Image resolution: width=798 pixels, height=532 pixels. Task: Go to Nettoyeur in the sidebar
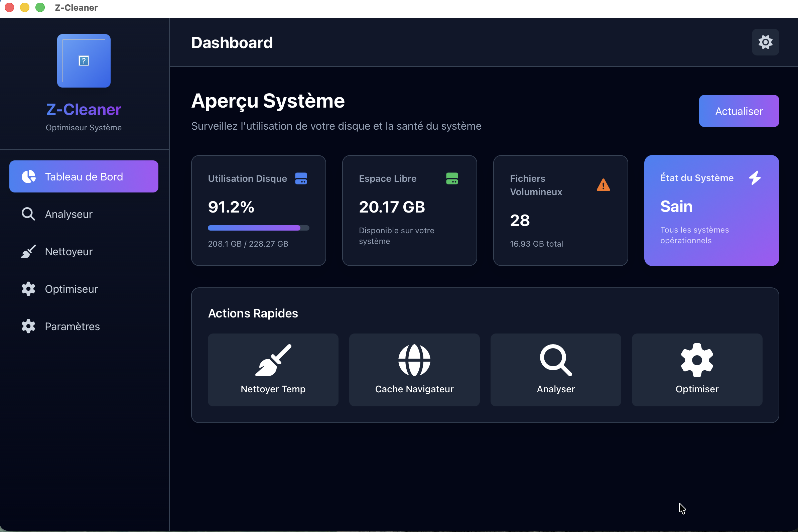(x=68, y=251)
